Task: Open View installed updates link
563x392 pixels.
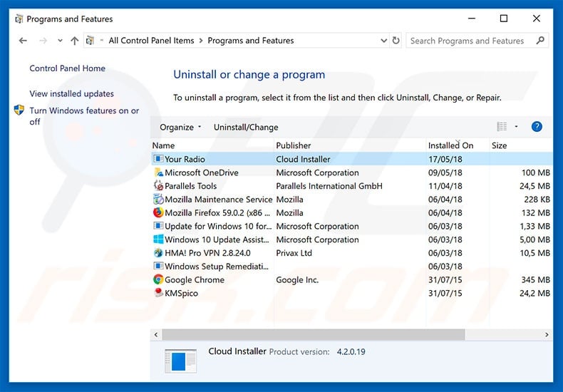Action: click(71, 93)
